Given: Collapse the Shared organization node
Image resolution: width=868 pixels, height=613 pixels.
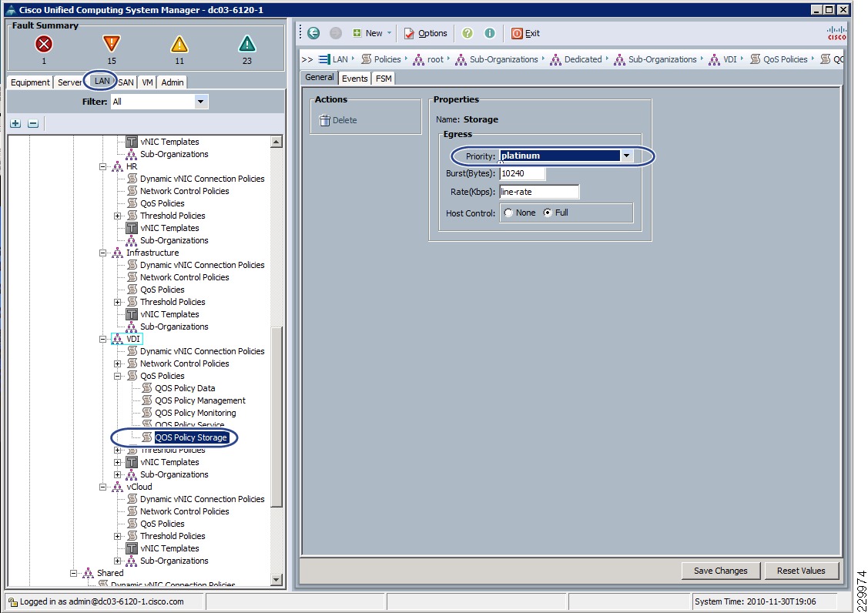Looking at the screenshot, I should pos(73,573).
